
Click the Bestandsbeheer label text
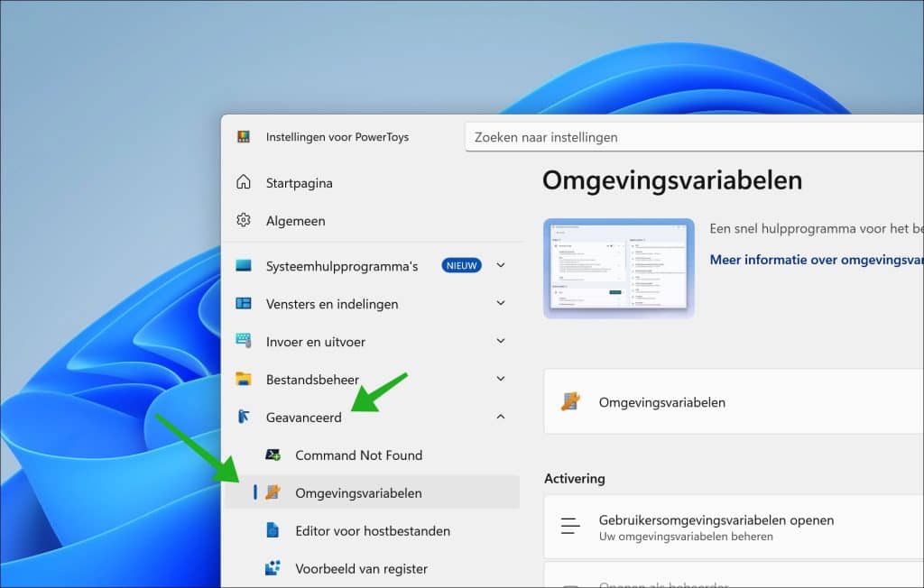tap(312, 380)
